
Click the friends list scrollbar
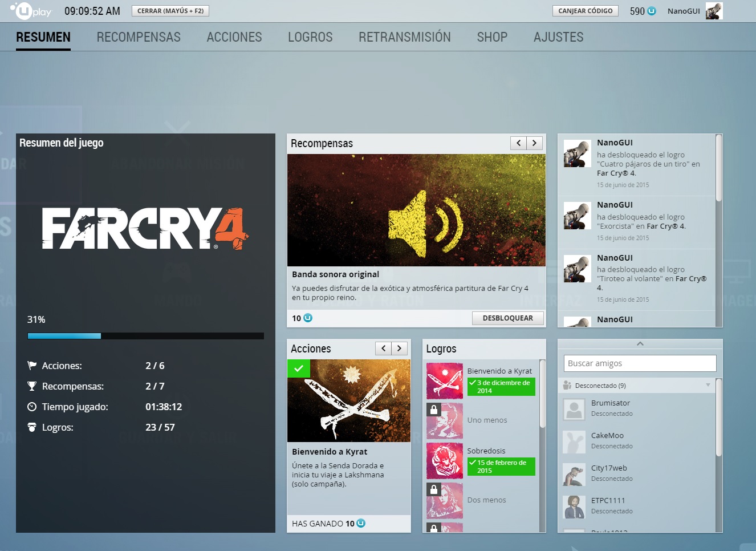[719, 417]
